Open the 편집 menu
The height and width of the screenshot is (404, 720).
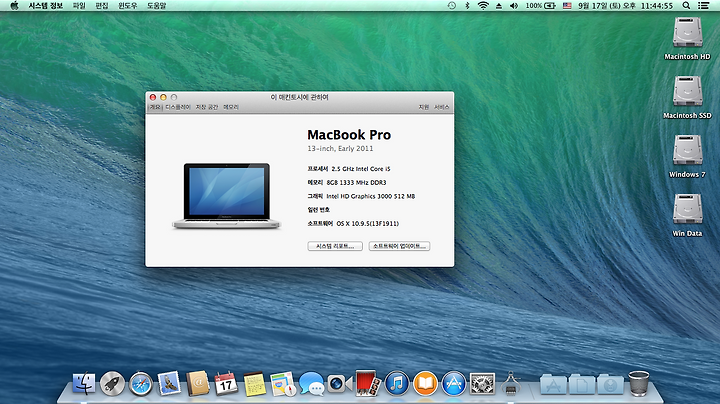[x=101, y=6]
